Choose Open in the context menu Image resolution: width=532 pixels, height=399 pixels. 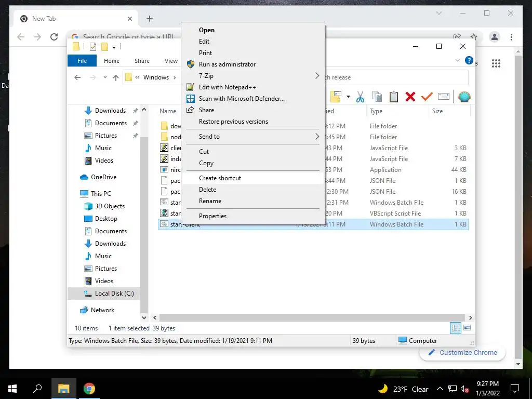(254, 30)
